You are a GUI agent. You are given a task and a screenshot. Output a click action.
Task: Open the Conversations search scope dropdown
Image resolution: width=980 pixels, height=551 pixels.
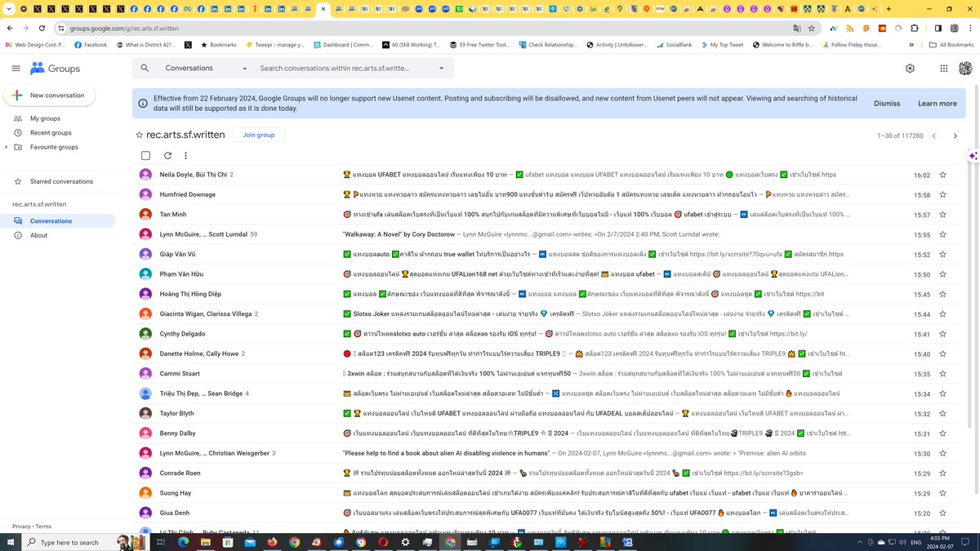point(243,69)
